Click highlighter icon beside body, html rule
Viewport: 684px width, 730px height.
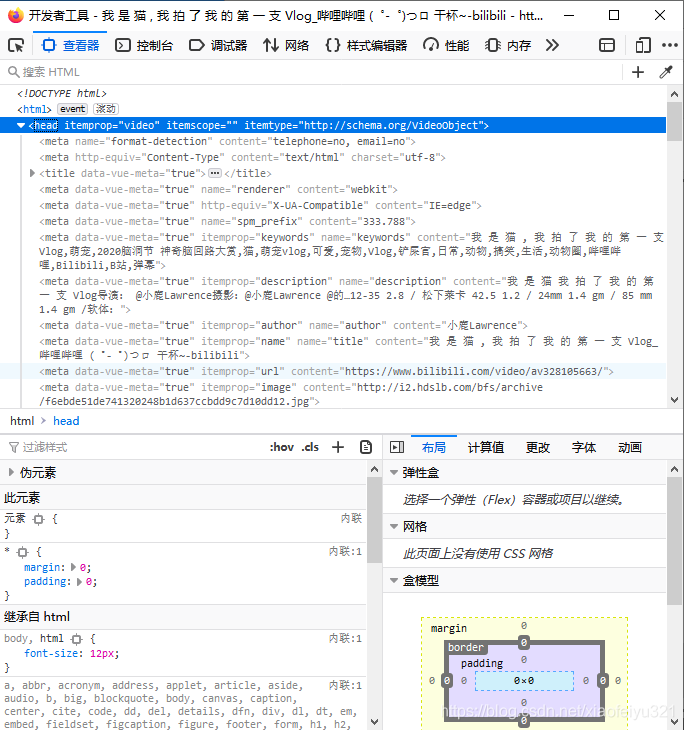(x=77, y=639)
